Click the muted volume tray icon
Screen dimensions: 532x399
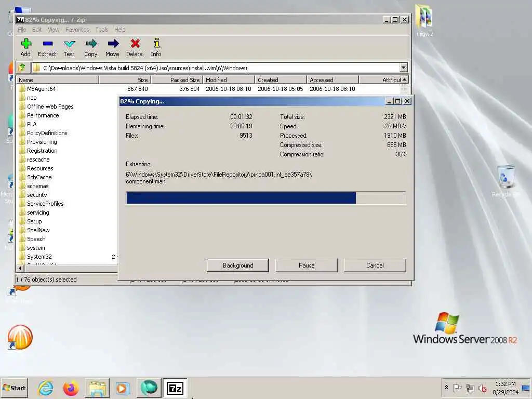(482, 388)
